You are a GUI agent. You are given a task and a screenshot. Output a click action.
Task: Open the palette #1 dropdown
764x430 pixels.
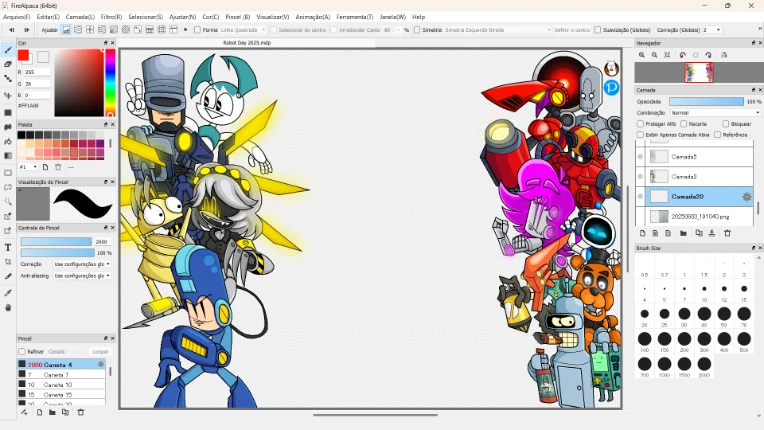tap(28, 167)
